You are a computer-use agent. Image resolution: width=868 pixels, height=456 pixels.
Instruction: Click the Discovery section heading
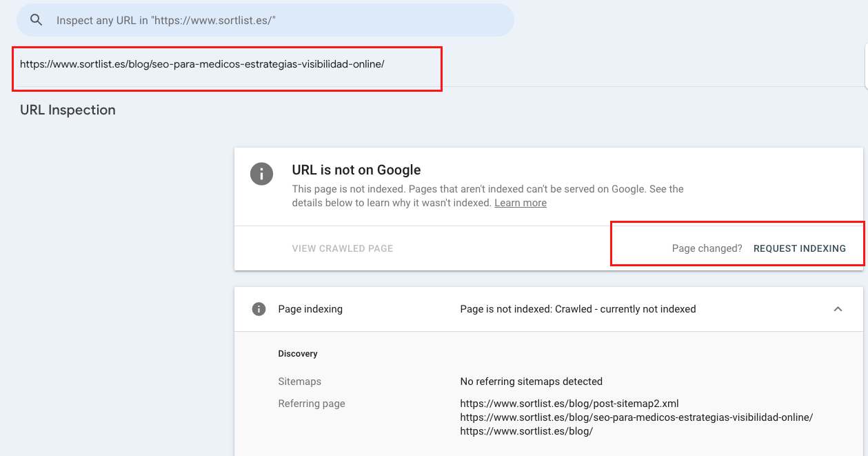click(298, 354)
